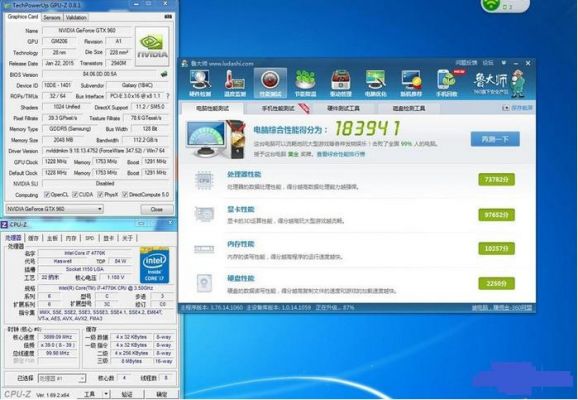Click the graphics card icon beside 显卡性能
The image size is (578, 400).
pos(204,215)
